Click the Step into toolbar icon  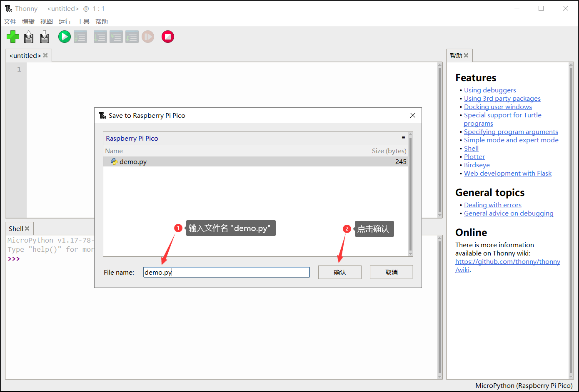click(x=116, y=37)
